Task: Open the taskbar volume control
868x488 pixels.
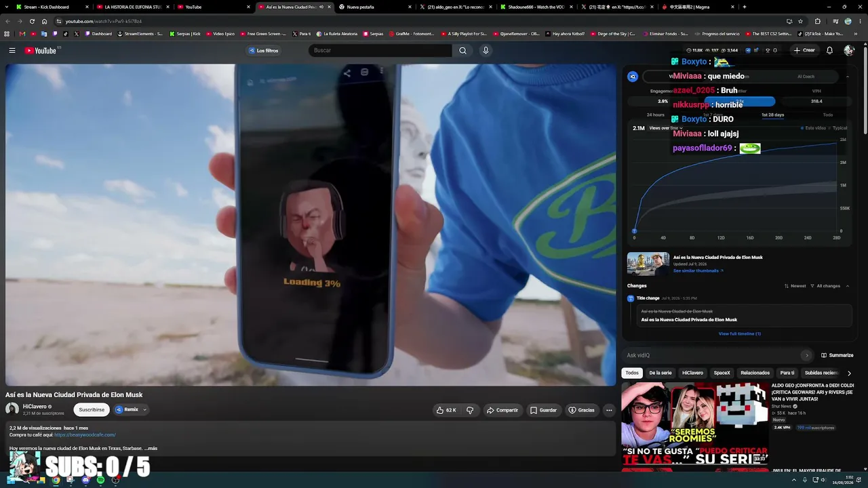Action: 823,480
